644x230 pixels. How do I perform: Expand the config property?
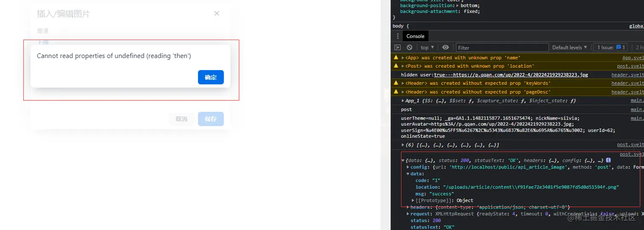[x=408, y=167]
